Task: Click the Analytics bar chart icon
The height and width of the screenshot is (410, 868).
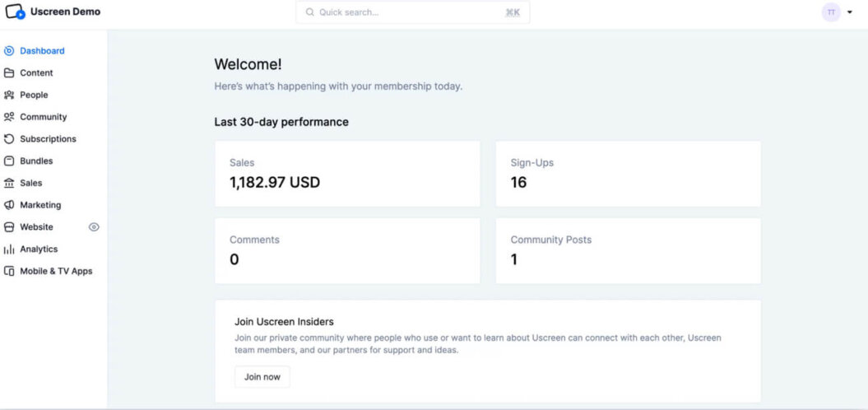Action: 9,249
